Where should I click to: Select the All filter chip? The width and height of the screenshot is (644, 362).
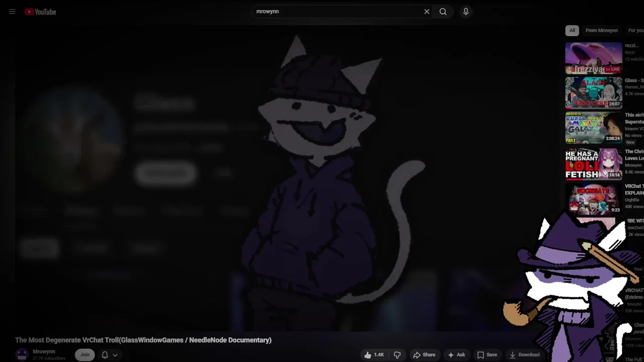(x=572, y=31)
